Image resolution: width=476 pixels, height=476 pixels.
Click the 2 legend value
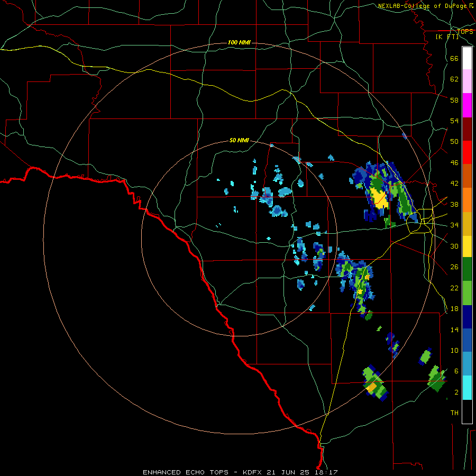[456, 392]
